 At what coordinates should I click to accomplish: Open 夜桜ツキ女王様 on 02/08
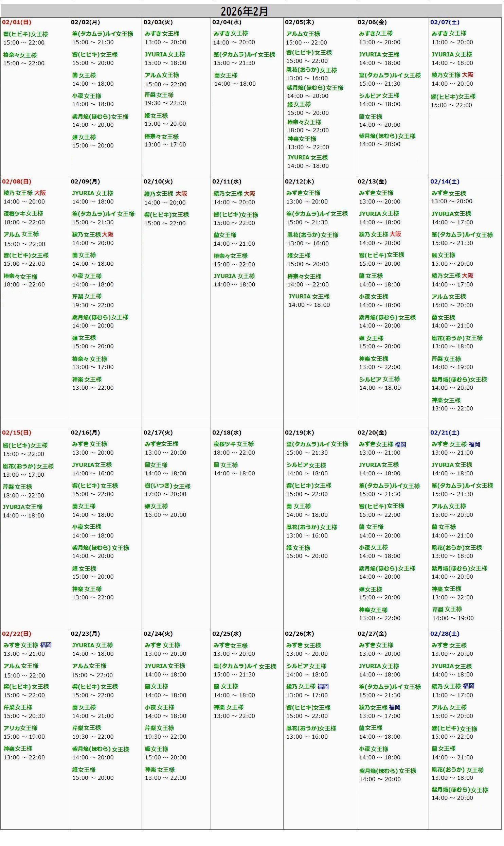click(23, 213)
